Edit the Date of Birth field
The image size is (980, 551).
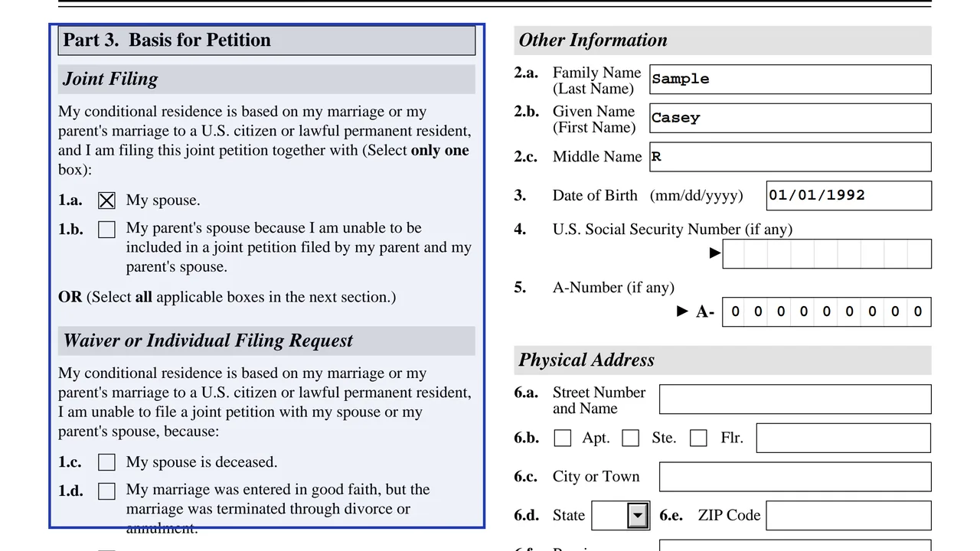tap(849, 196)
